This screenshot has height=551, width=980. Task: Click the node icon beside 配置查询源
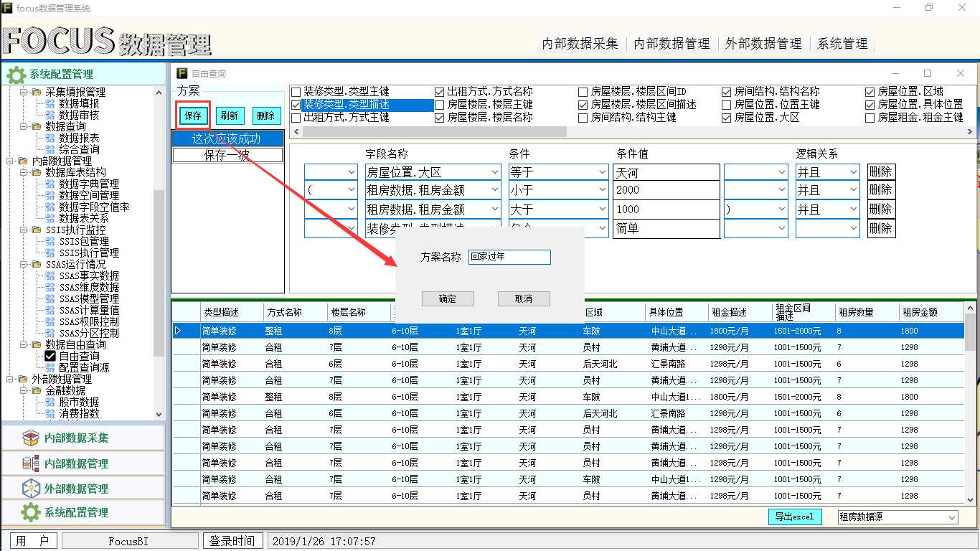[x=50, y=367]
